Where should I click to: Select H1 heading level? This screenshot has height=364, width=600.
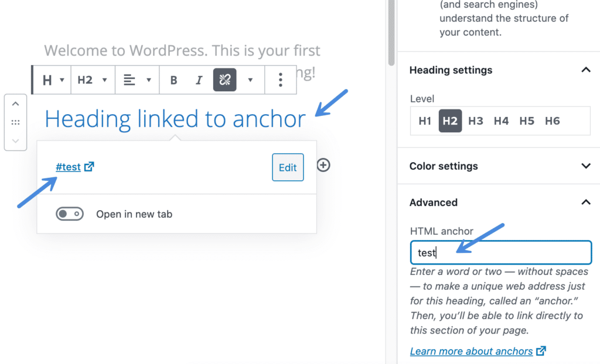(425, 121)
